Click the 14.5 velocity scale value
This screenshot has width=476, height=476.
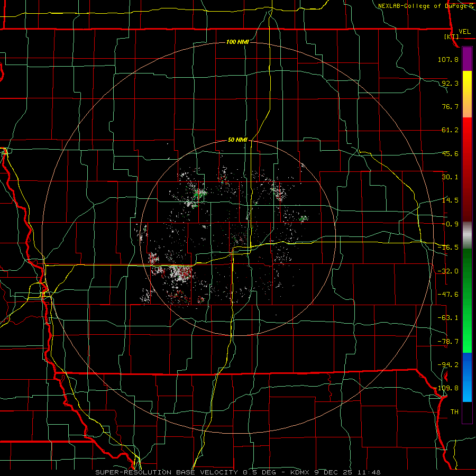pos(450,200)
